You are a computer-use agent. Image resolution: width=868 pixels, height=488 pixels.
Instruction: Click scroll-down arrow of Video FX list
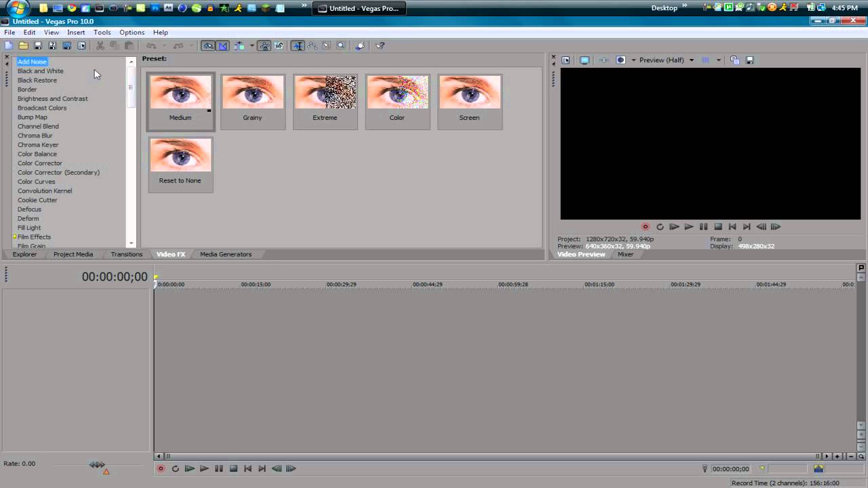pyautogui.click(x=132, y=243)
